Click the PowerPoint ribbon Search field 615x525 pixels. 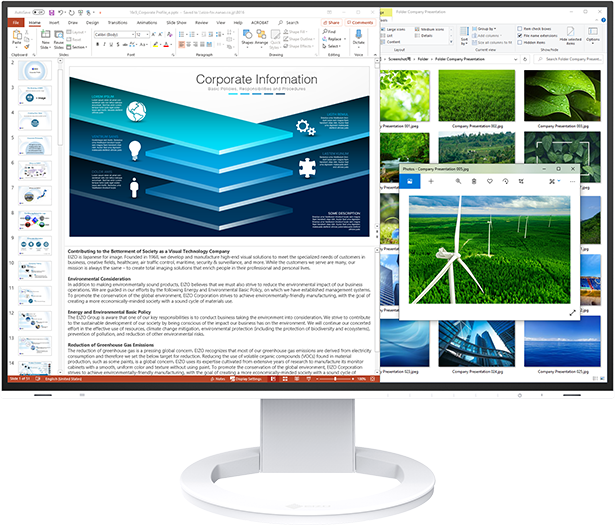click(289, 23)
